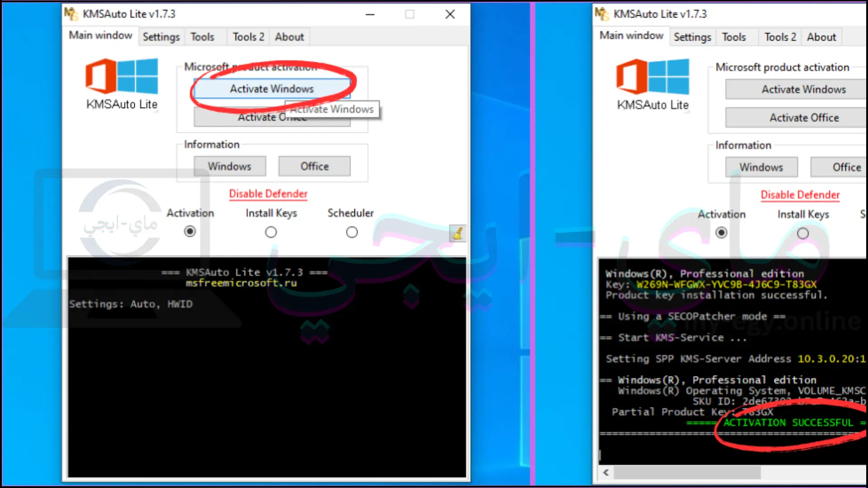Click Activate Windows button in left window
This screenshot has height=488, width=868.
[x=272, y=89]
